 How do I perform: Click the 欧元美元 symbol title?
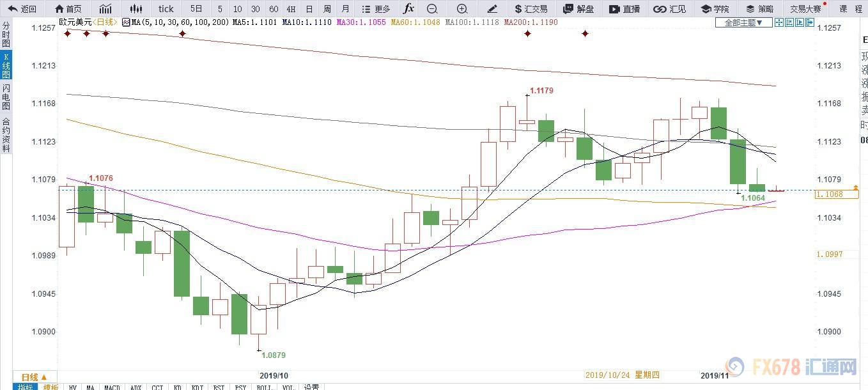tap(75, 22)
